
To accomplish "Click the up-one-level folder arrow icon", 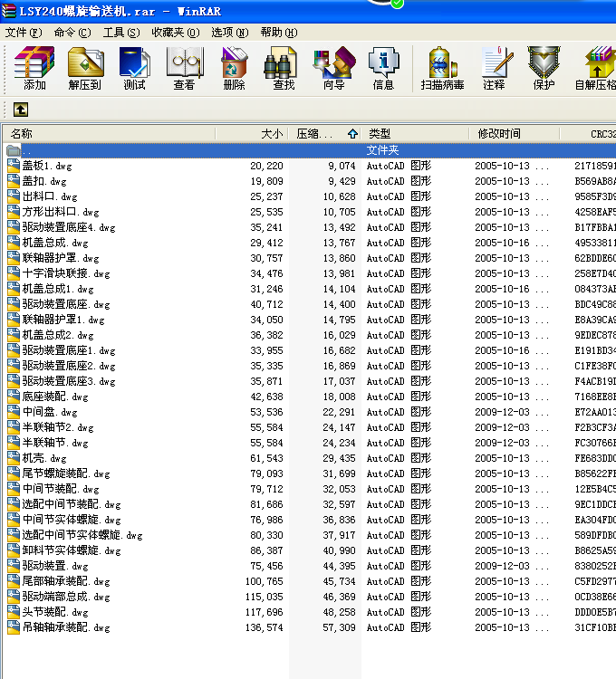I will (20, 110).
